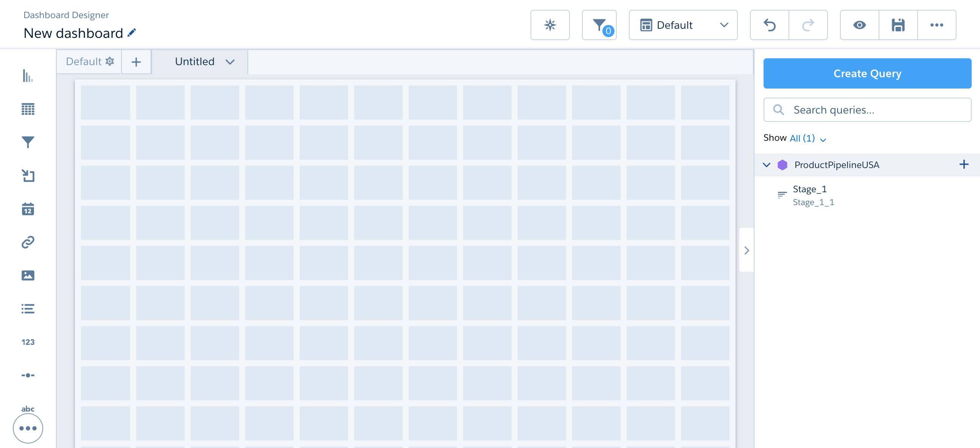Click the preview/eye icon button
The width and height of the screenshot is (980, 448).
click(x=859, y=24)
